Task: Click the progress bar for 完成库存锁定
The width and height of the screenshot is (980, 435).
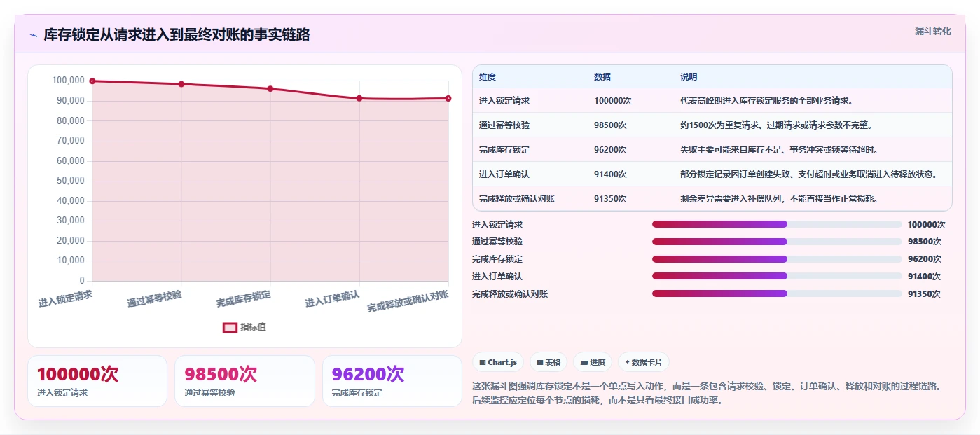Action: pyautogui.click(x=777, y=259)
